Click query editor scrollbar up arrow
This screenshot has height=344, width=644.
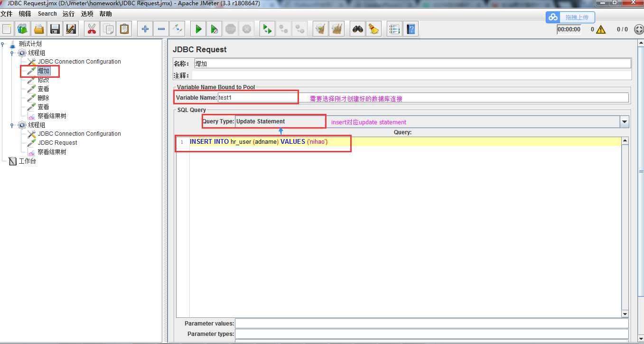(625, 141)
